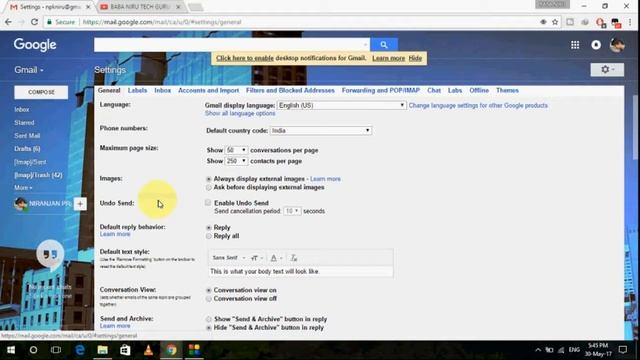Open File Explorer from taskbar
Image resolution: width=640 pixels, height=360 pixels.
point(102,350)
